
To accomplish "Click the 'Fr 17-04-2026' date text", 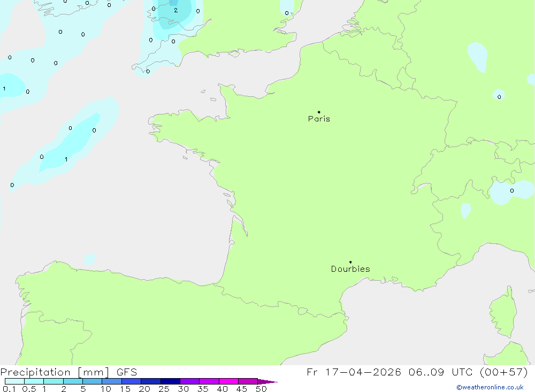I will pos(354,372).
